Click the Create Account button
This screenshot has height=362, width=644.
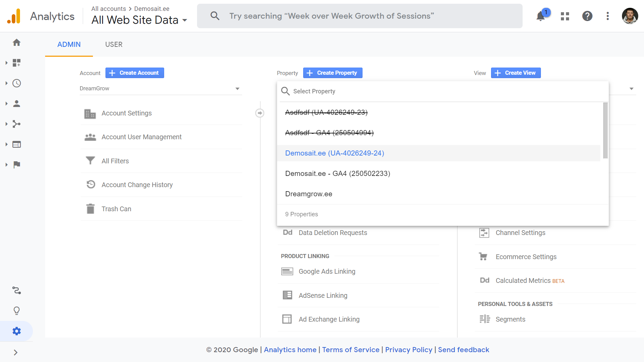pos(135,73)
